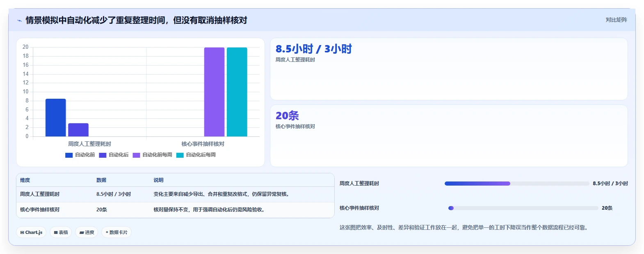This screenshot has height=254, width=644.
Task: Click the 核心事件抽样核对 progress bar
Action: point(523,208)
